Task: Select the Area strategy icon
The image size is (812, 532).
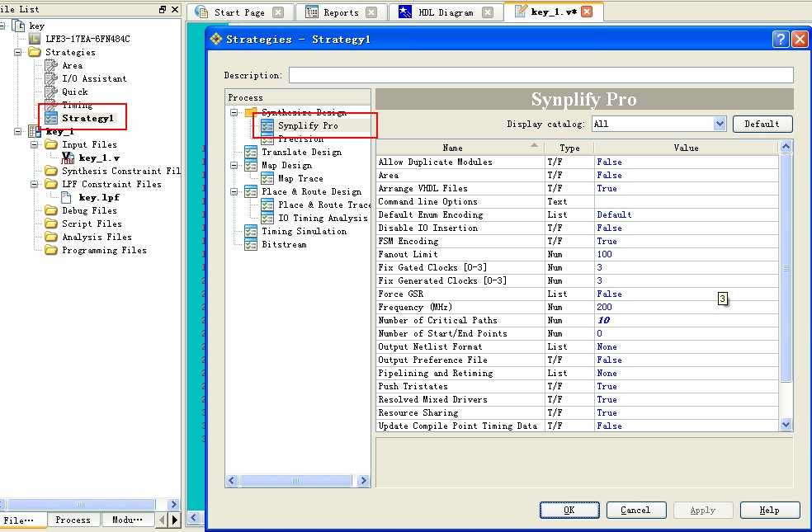Action: click(51, 66)
